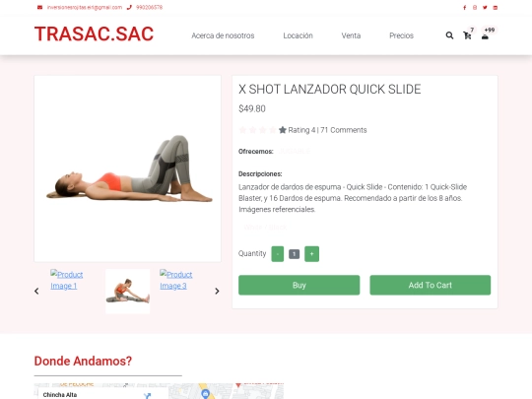Show previous product thumbnail with left arrow
The width and height of the screenshot is (532, 399).
click(x=36, y=291)
